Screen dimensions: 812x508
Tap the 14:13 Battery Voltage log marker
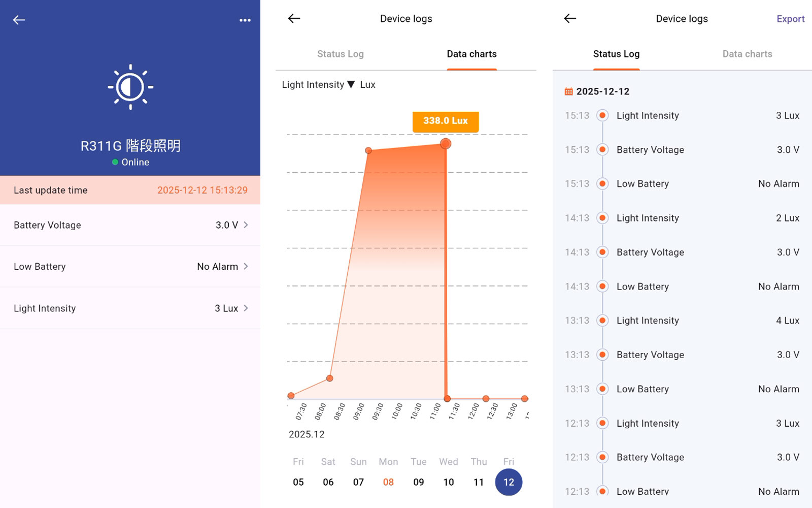602,252
